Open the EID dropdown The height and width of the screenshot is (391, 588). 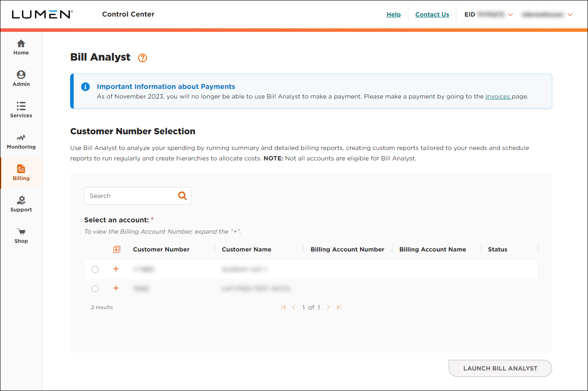pos(489,14)
